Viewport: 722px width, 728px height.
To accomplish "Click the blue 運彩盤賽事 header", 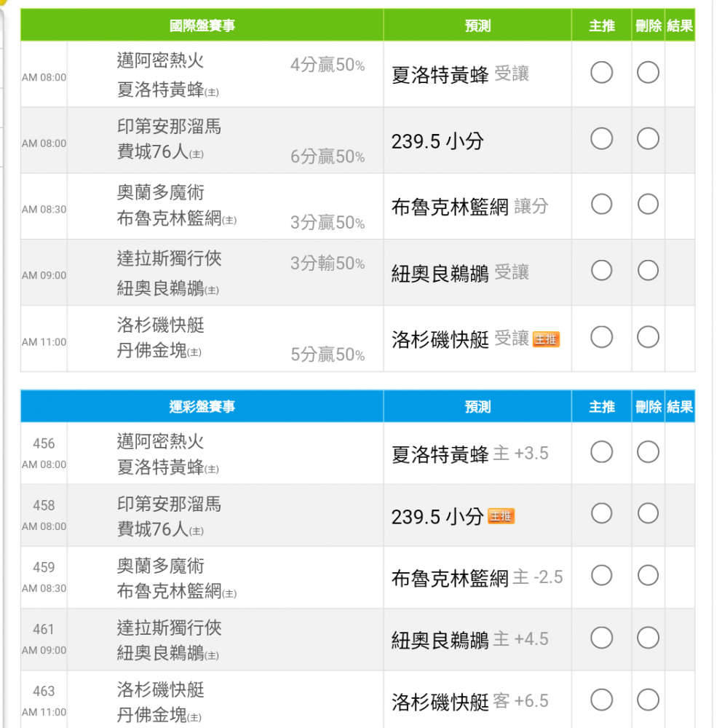I will (x=202, y=407).
